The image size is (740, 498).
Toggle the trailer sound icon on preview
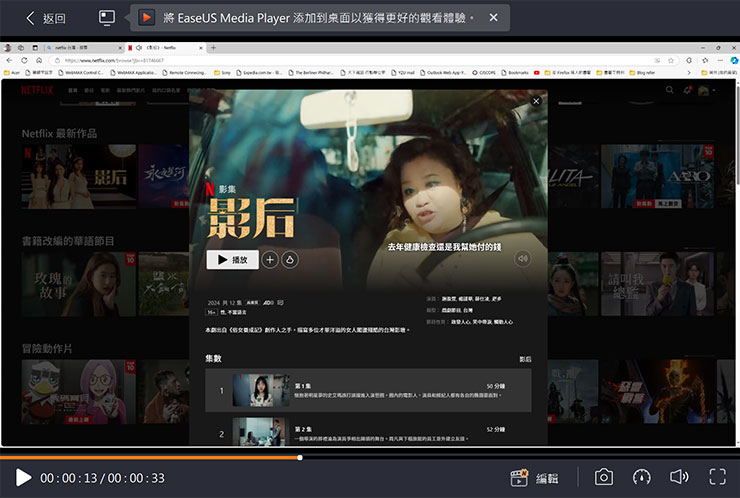point(522,258)
